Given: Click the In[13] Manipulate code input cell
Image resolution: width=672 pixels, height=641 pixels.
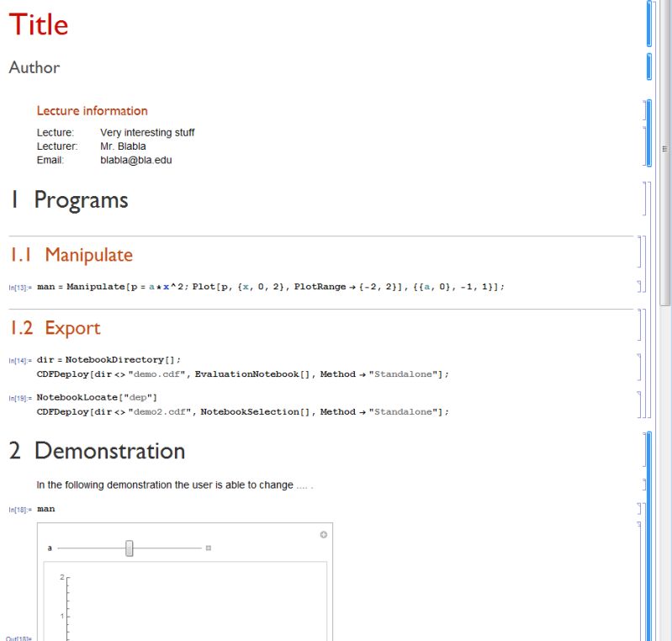Looking at the screenshot, I should tap(271, 286).
